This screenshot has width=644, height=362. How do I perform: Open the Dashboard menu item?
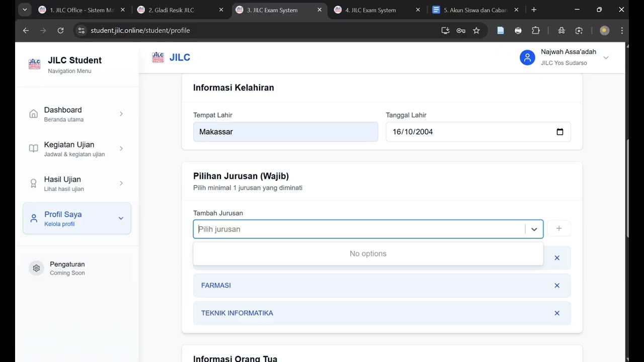[77, 114]
